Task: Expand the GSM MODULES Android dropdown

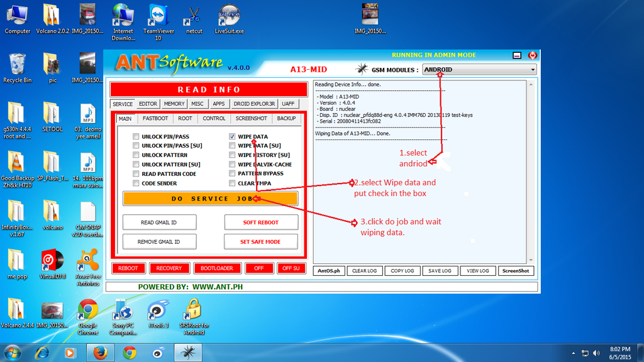Action: [533, 70]
